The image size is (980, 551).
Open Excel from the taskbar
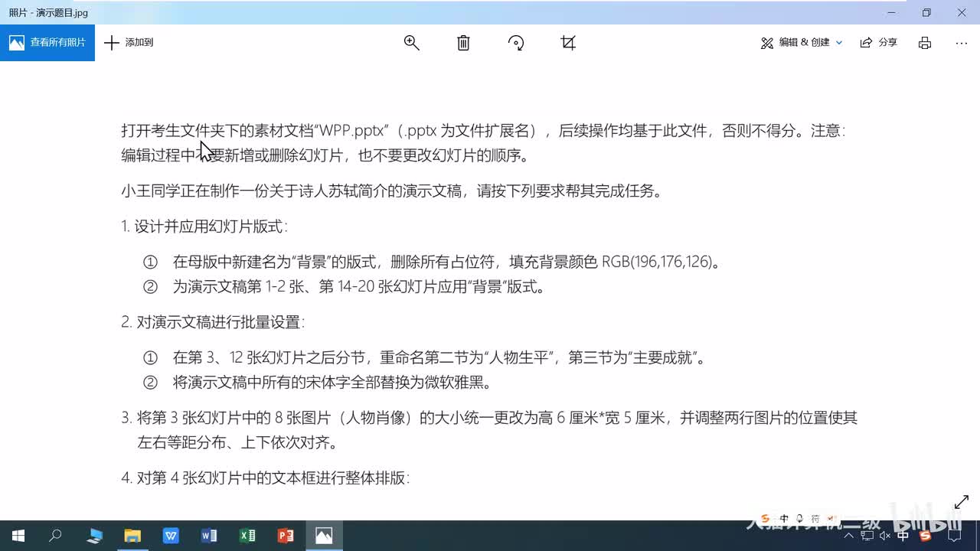(x=247, y=536)
